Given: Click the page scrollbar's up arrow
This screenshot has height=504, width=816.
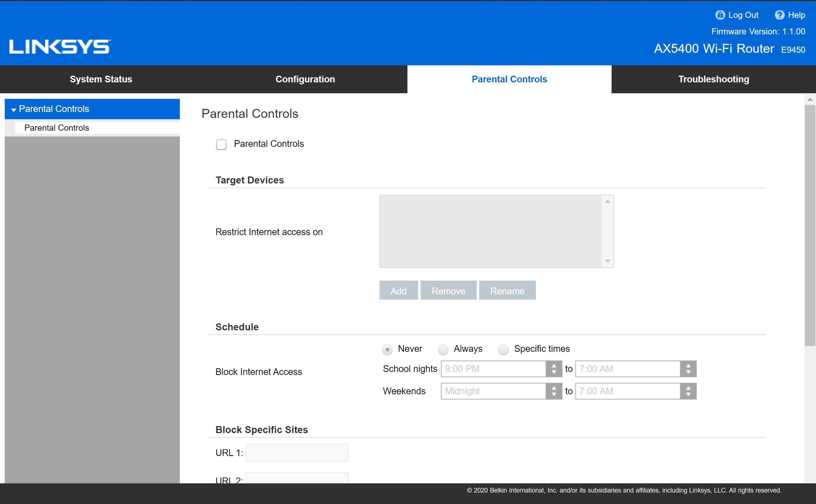Looking at the screenshot, I should [x=810, y=100].
